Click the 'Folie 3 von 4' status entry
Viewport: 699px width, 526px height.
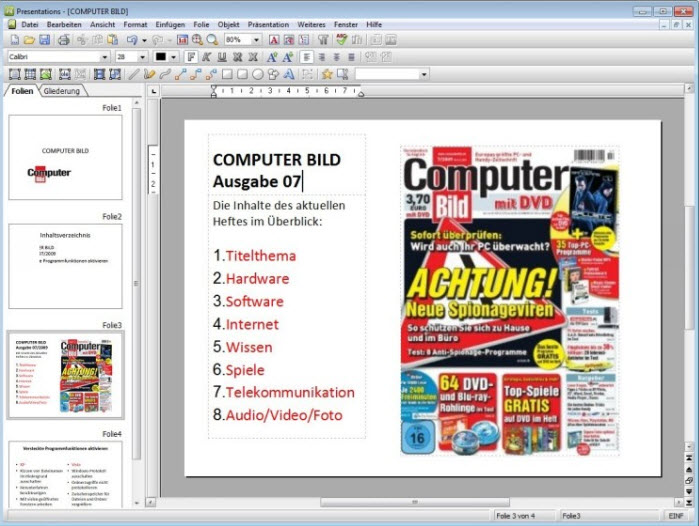click(x=515, y=516)
